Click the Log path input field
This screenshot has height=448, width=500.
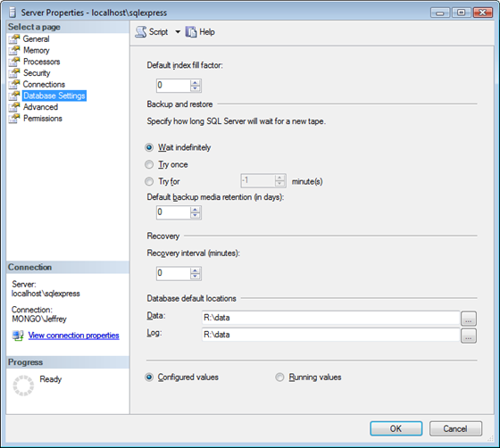[x=330, y=335]
